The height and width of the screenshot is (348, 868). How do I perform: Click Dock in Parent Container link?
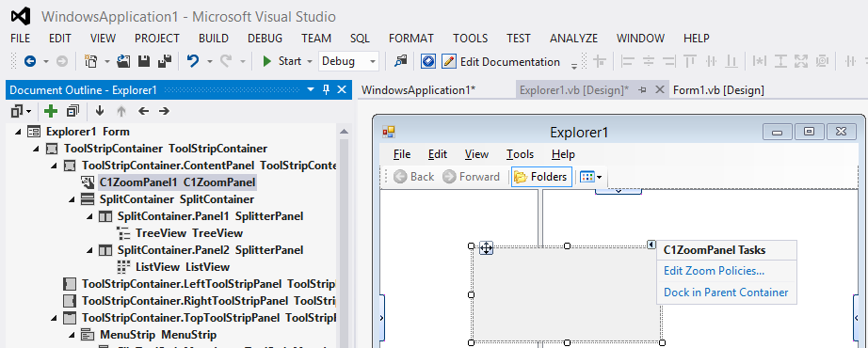[726, 293]
